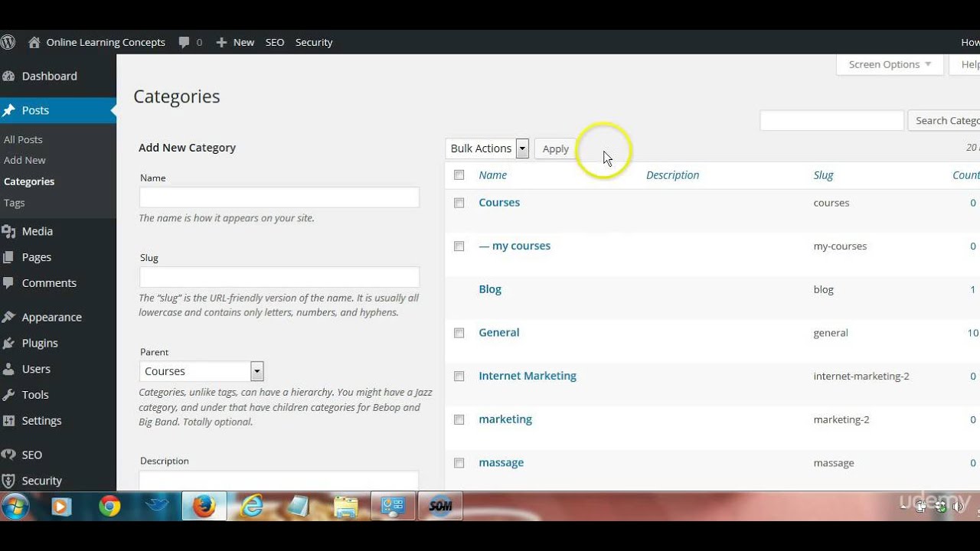The image size is (980, 551).
Task: Check the Courses category checkbox
Action: tap(459, 203)
